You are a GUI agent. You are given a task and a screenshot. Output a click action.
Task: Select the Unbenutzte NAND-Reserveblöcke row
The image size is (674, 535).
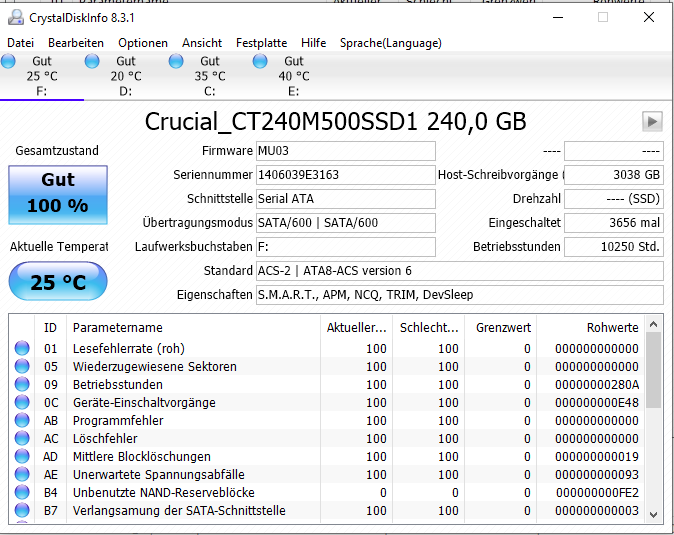327,492
